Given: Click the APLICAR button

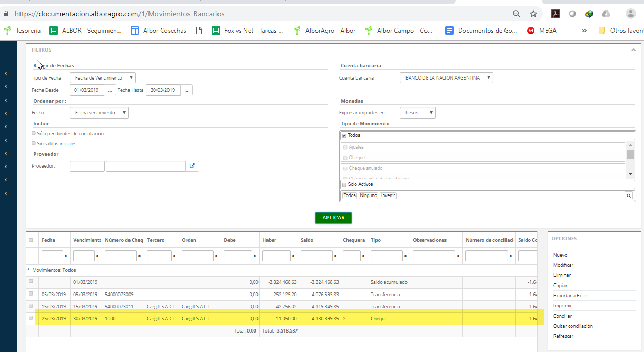Looking at the screenshot, I should point(333,218).
